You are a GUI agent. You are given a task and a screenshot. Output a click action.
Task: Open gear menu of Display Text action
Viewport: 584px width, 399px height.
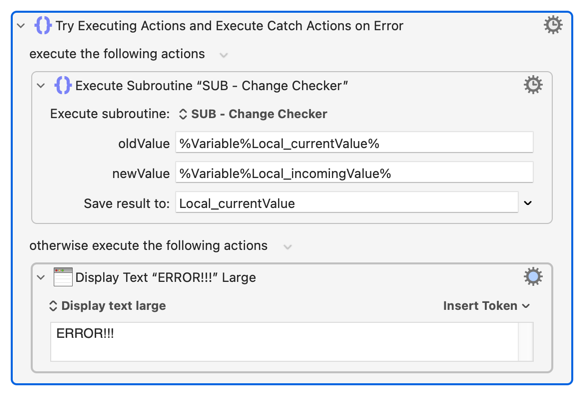click(533, 277)
